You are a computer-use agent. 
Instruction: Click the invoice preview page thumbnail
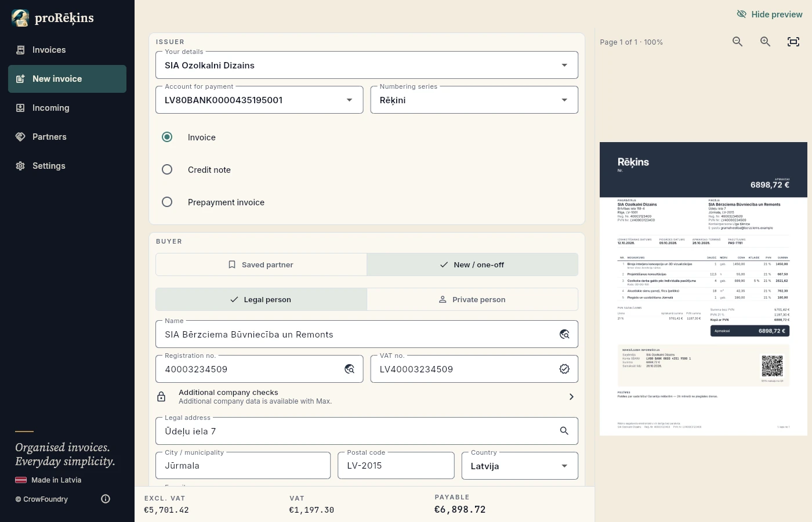tap(704, 289)
